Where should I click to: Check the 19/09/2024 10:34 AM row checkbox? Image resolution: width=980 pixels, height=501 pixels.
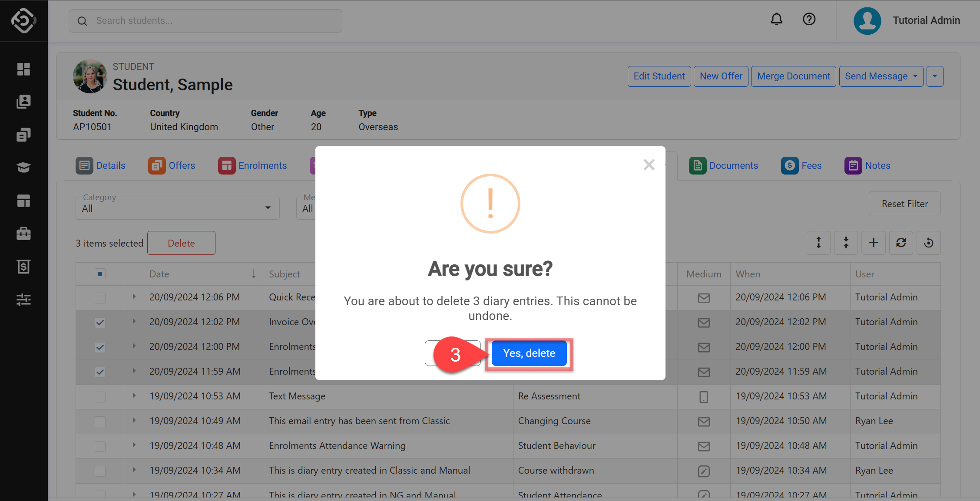click(100, 471)
